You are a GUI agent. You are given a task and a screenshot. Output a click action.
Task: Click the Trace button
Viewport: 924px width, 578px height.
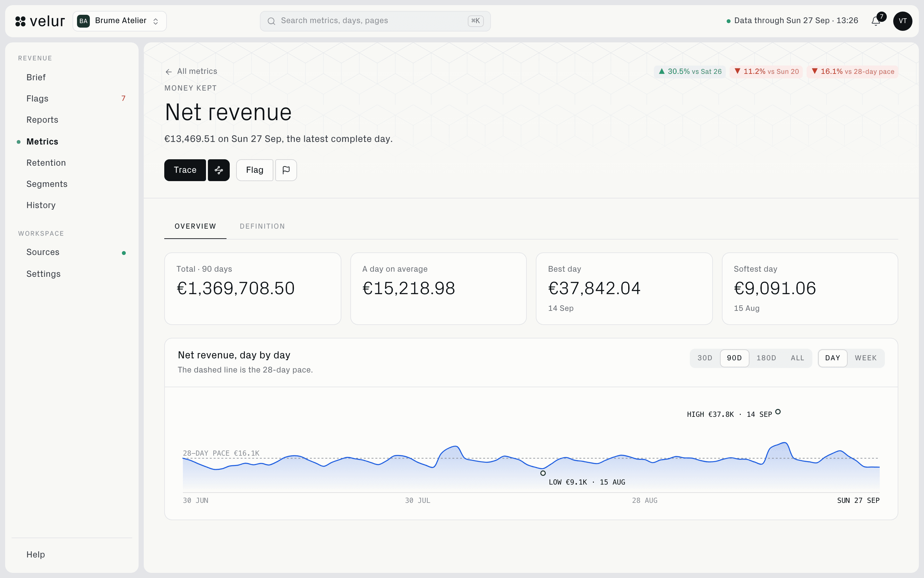tap(185, 170)
